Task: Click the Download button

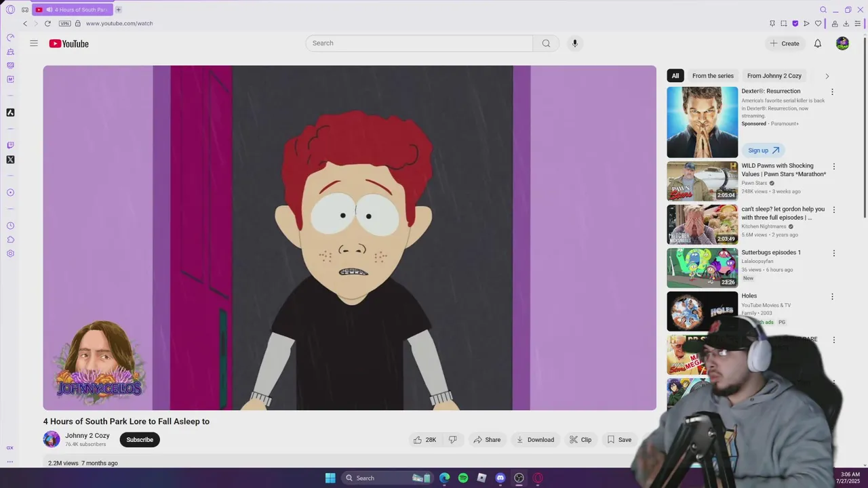Action: (x=536, y=440)
